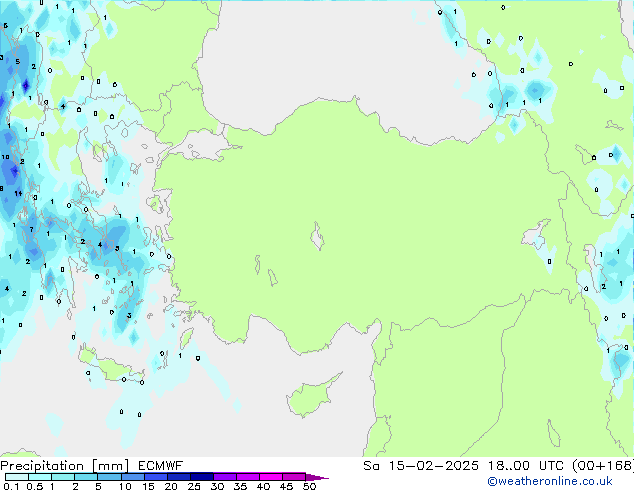Click the legend scale label "30"
Viewport: 634px width, 490px height.
pos(217,486)
